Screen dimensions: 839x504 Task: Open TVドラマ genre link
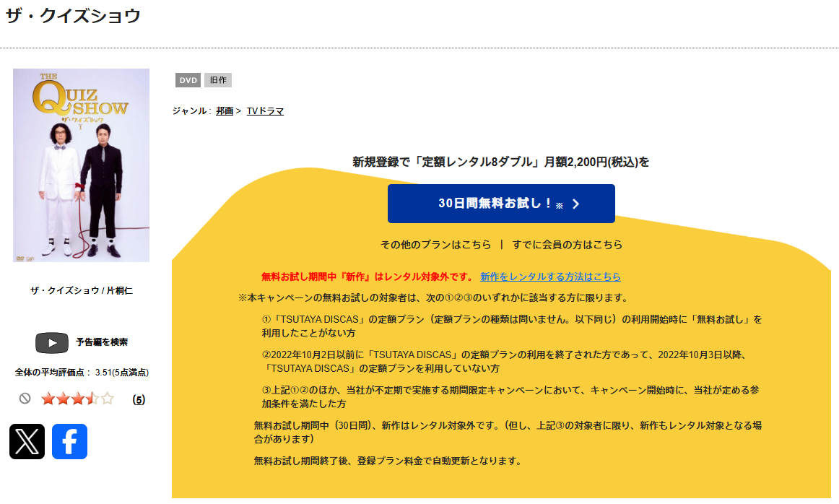click(x=265, y=110)
